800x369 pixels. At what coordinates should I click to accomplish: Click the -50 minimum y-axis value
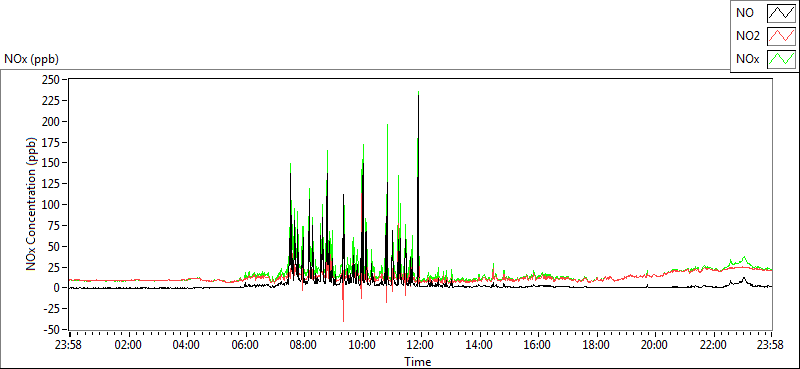tap(51, 329)
